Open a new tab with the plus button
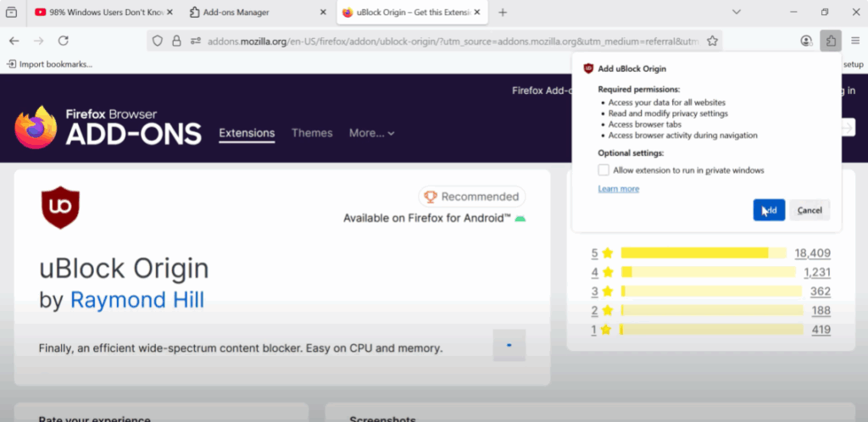The width and height of the screenshot is (868, 422). click(x=503, y=12)
